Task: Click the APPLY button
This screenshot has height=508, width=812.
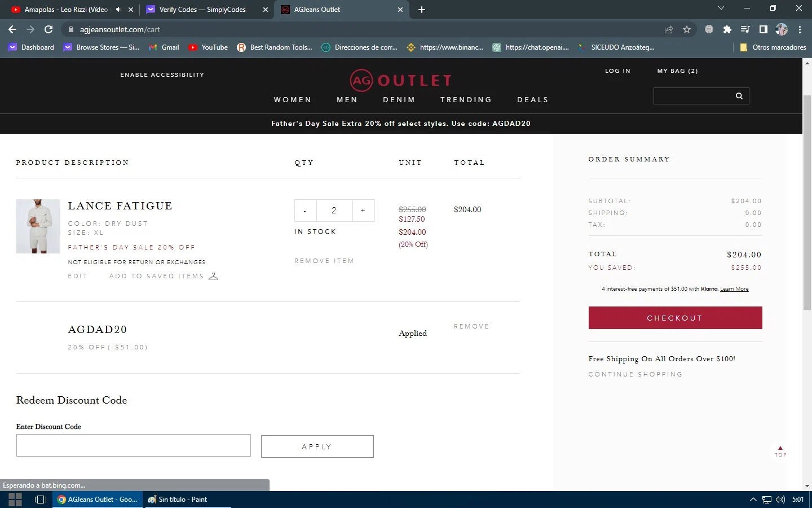Action: 317,446
